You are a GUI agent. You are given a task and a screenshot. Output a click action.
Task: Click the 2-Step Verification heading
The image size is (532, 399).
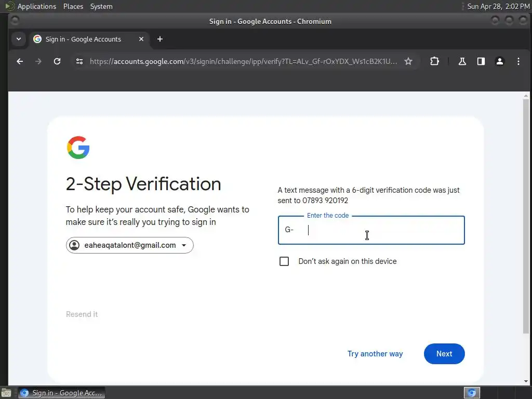(143, 184)
